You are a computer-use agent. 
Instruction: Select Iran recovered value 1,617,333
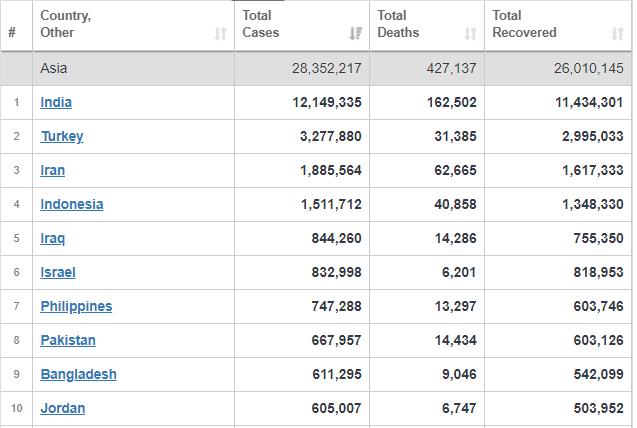point(593,170)
